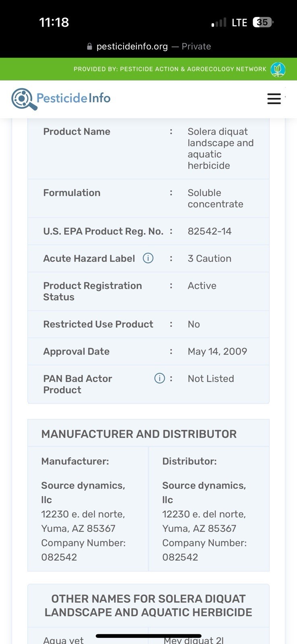Tap the pesticideinfo.org address bar
The height and width of the screenshot is (644, 297).
point(148,46)
